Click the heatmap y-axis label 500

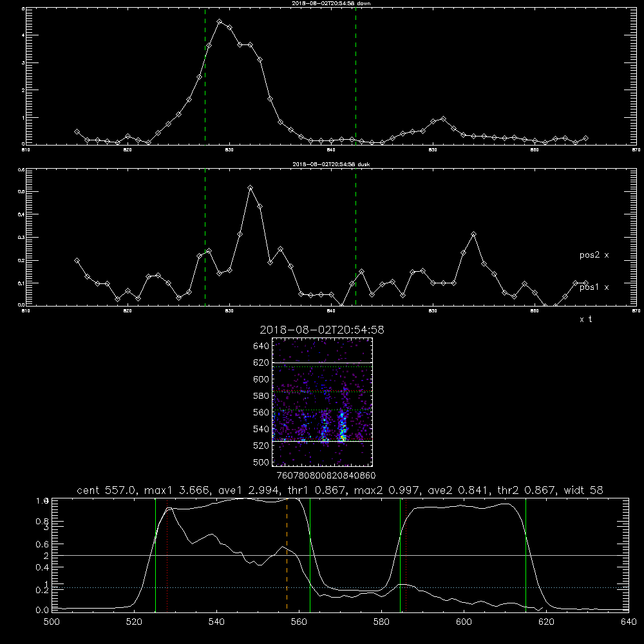pos(261,462)
